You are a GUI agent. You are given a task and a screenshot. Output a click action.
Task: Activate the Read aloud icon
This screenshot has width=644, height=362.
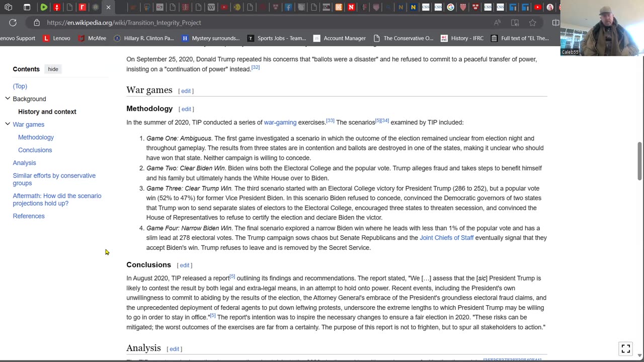coord(497,23)
